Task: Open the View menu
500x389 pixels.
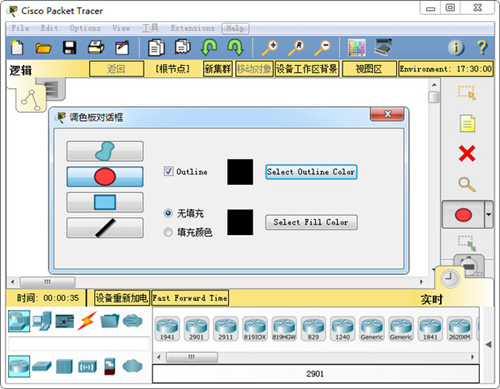Action: pos(121,28)
